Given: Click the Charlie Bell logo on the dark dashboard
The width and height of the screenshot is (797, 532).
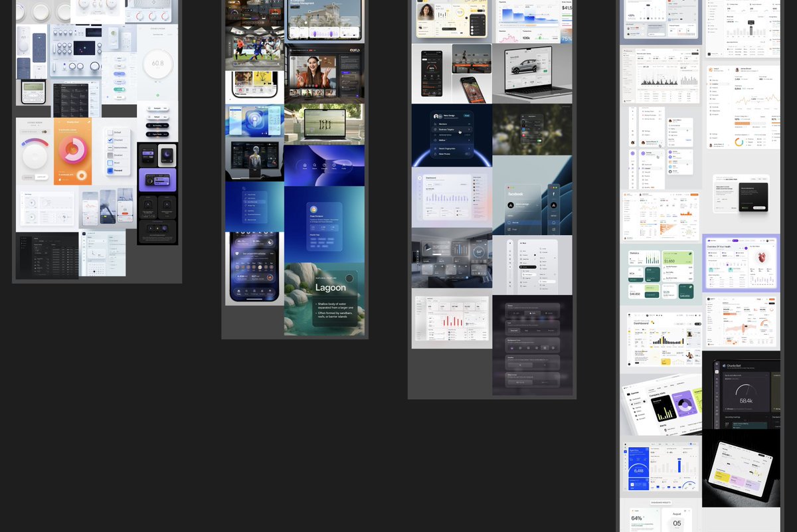Looking at the screenshot, I should (724, 366).
